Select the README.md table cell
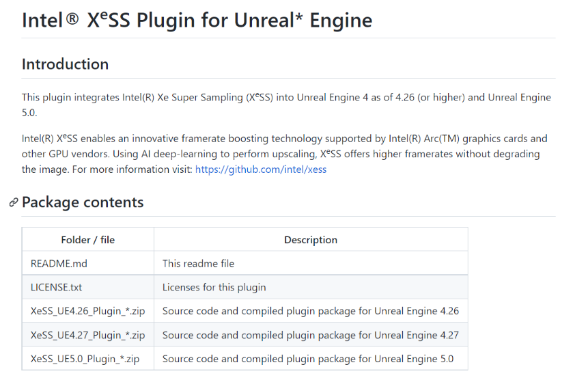Viewport: 588px width, 380px height. (x=88, y=263)
